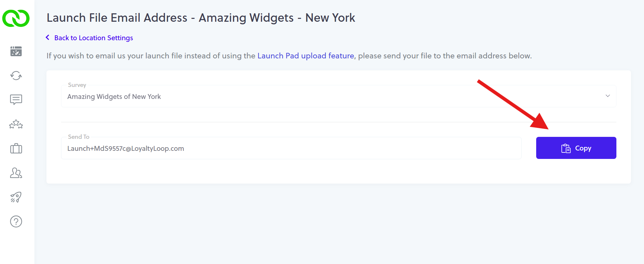Open the rocket Launch Pad icon
This screenshot has width=644, height=264.
pos(16,197)
